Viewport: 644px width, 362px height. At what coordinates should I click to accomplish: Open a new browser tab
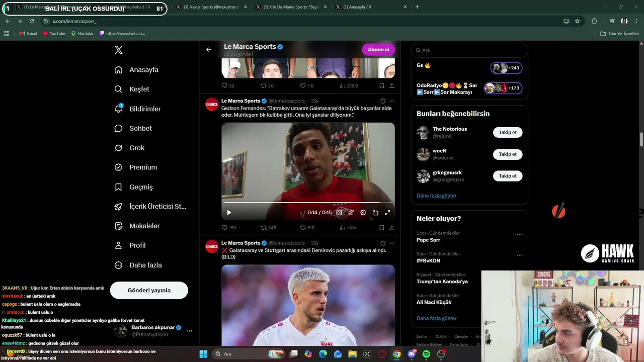point(417,7)
